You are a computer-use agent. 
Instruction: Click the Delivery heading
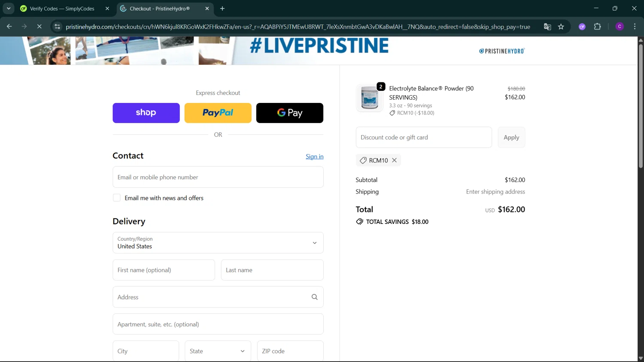coord(129,221)
